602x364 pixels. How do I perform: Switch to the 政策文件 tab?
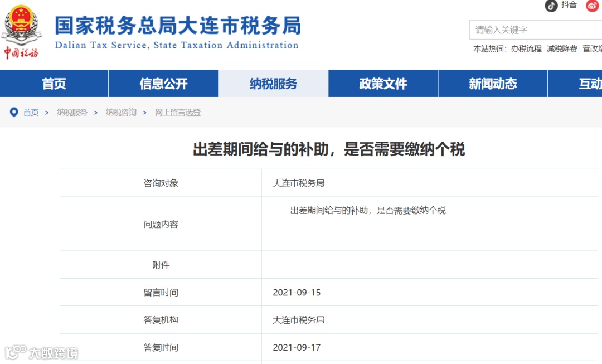pyautogui.click(x=382, y=84)
